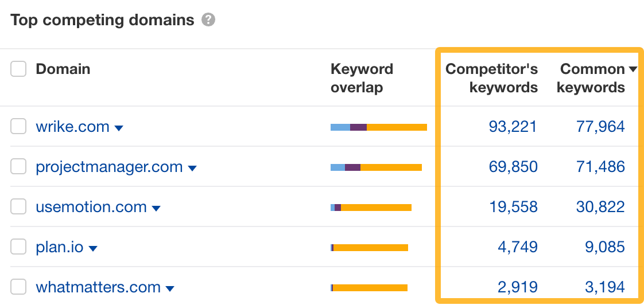Open wrike.com competitor keywords 93,221
The height and width of the screenshot is (305, 644).
[x=513, y=127]
